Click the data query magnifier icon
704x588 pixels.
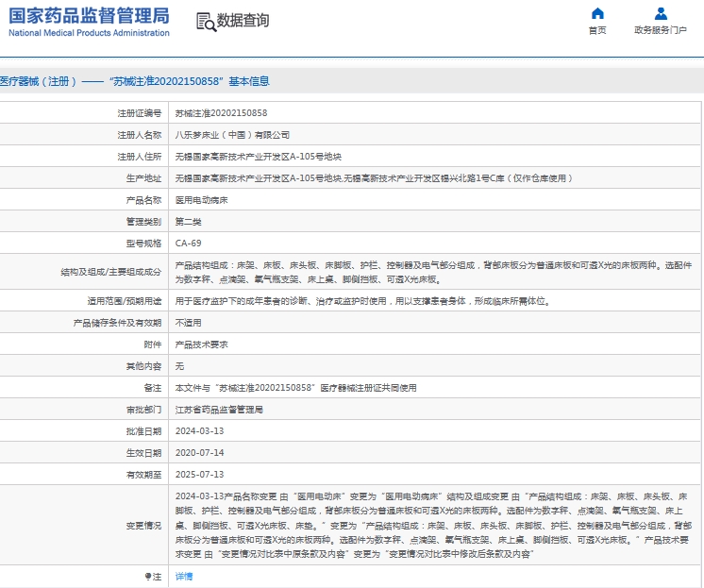click(206, 22)
